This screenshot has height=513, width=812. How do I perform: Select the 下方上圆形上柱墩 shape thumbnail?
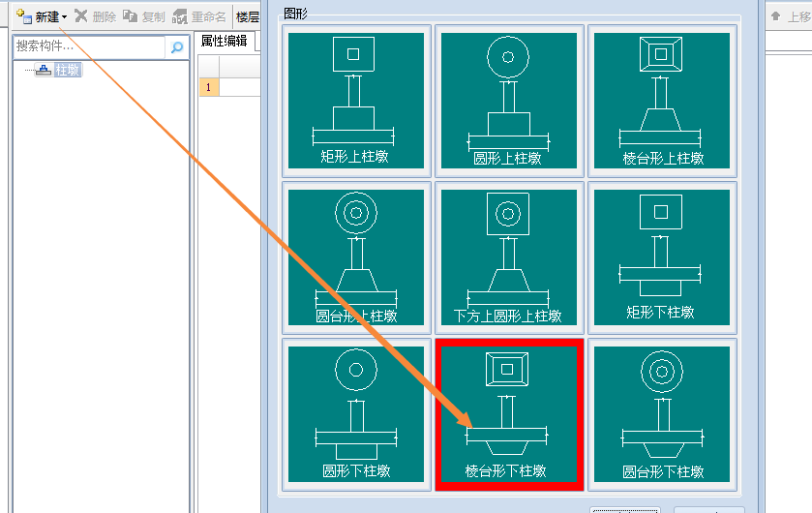point(508,257)
